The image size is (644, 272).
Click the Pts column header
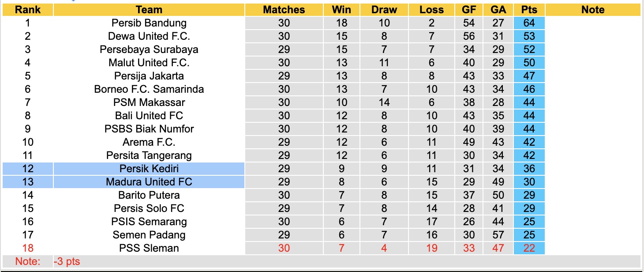(x=529, y=10)
